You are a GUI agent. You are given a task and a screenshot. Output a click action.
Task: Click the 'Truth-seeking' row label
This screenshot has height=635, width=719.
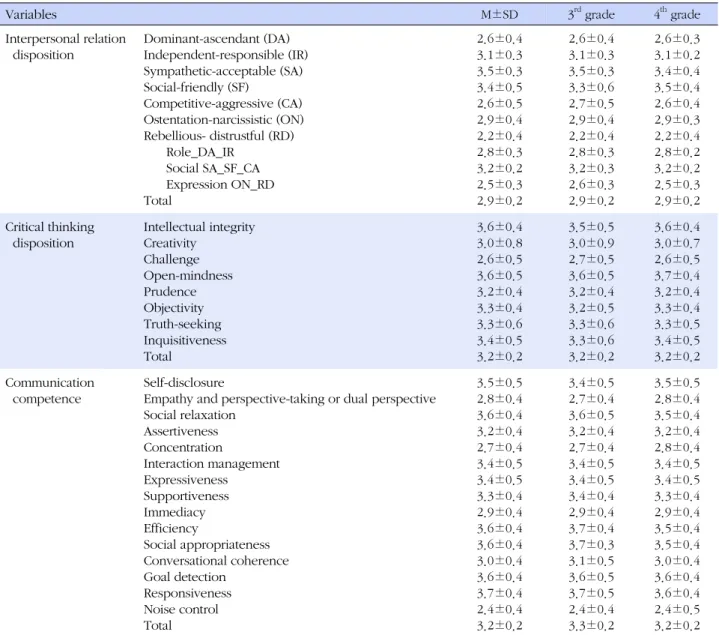[x=182, y=324]
